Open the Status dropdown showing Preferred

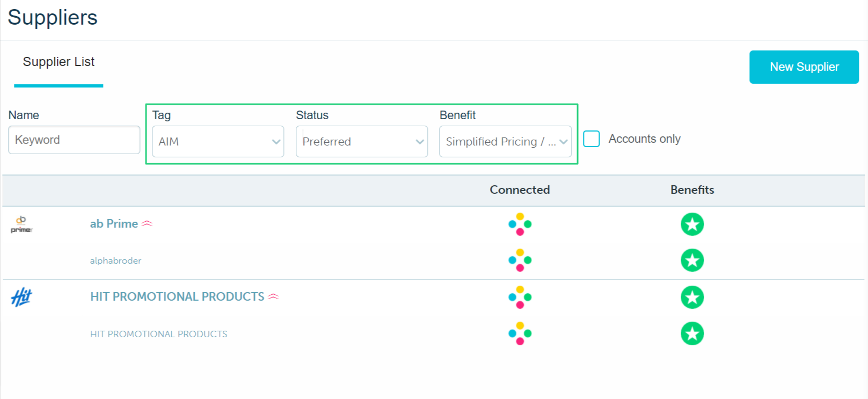[x=362, y=142]
